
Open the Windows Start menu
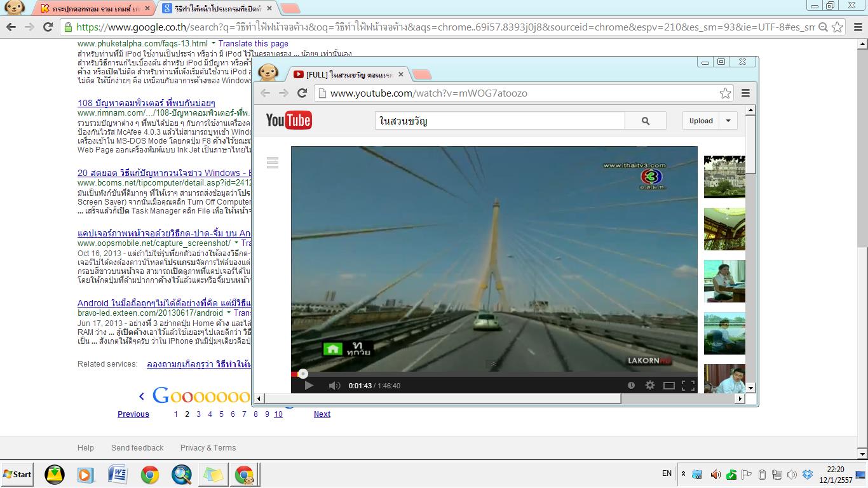[17, 475]
